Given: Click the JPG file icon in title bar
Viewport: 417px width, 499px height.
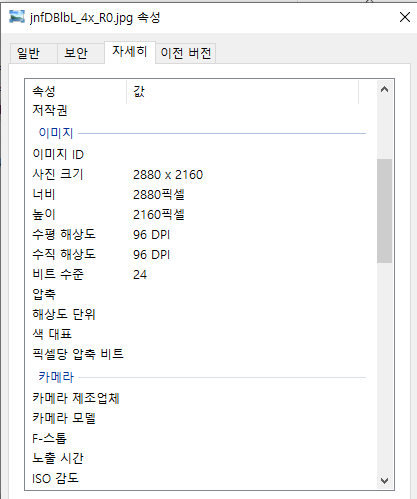Looking at the screenshot, I should [x=17, y=17].
